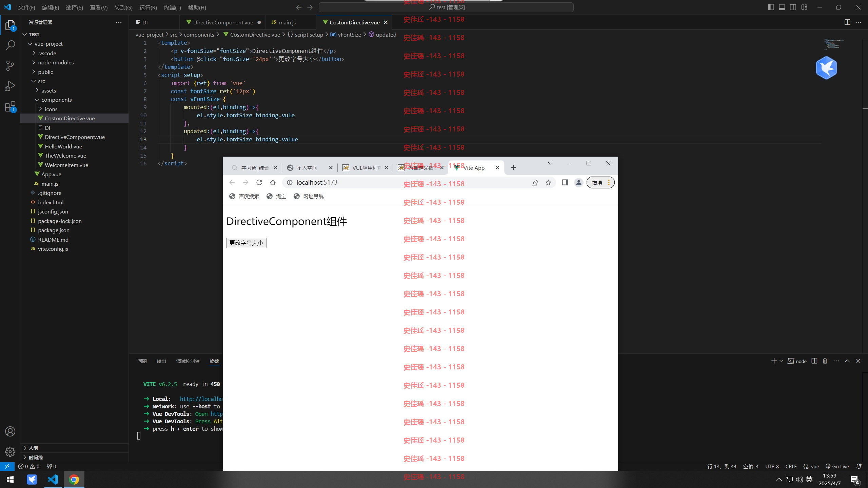Expand node_modules folder

pos(34,62)
